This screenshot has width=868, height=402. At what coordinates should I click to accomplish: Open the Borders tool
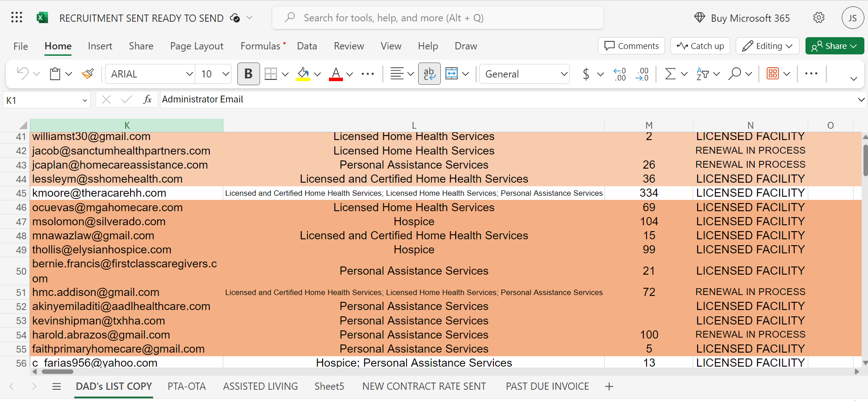point(271,74)
